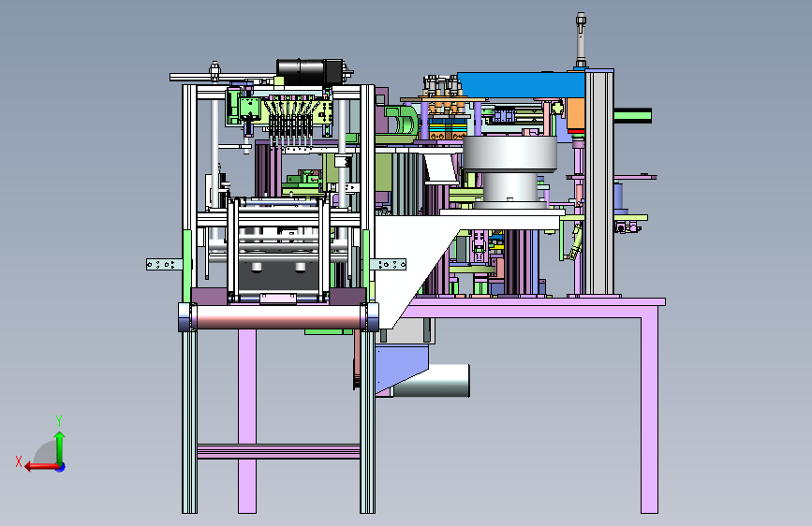Select the black motor on top of the frame
This screenshot has height=526, width=812.
[311, 72]
